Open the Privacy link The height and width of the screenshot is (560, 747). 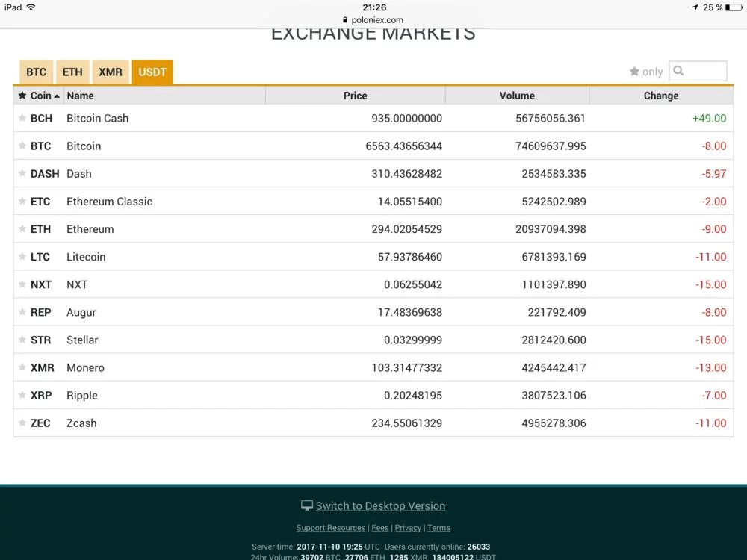408,528
